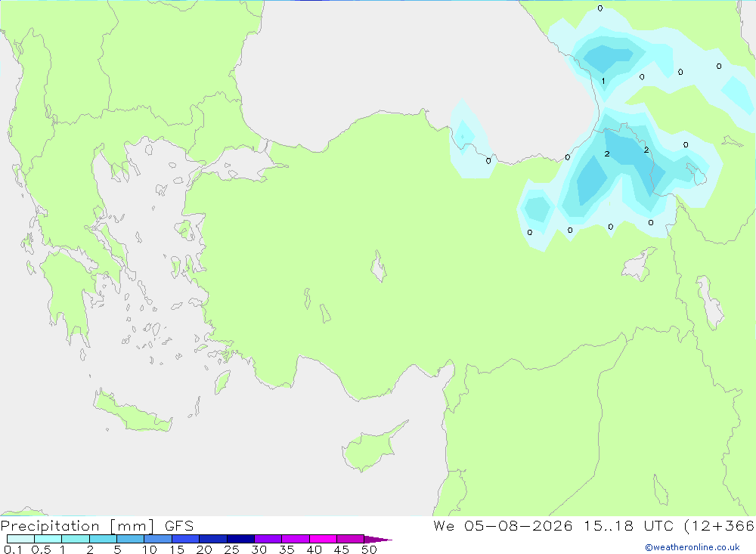Click the 'Precipitation [mm]' title text
This screenshot has height=554, width=756.
pos(77,526)
